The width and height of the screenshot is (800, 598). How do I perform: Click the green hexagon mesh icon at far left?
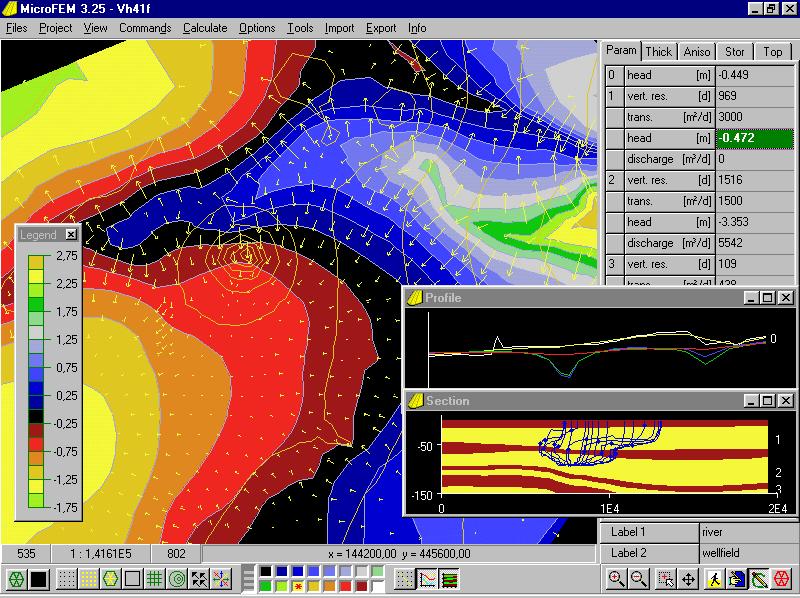17,579
